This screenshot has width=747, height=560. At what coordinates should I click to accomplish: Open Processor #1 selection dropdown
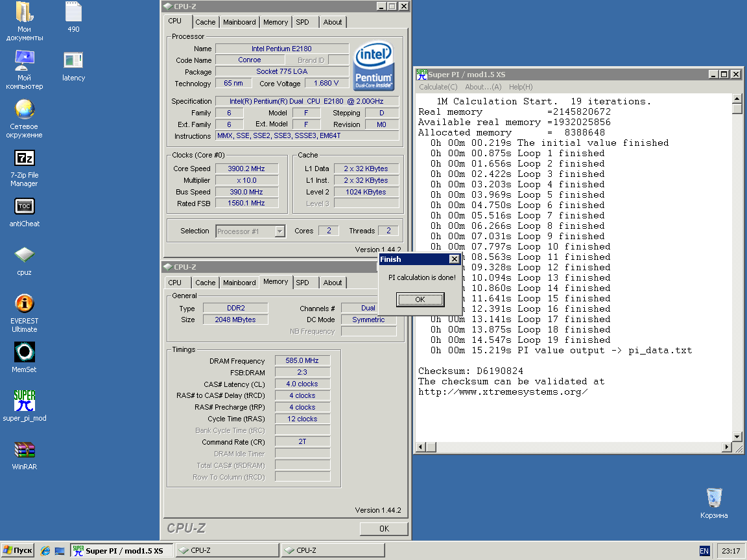pyautogui.click(x=279, y=231)
